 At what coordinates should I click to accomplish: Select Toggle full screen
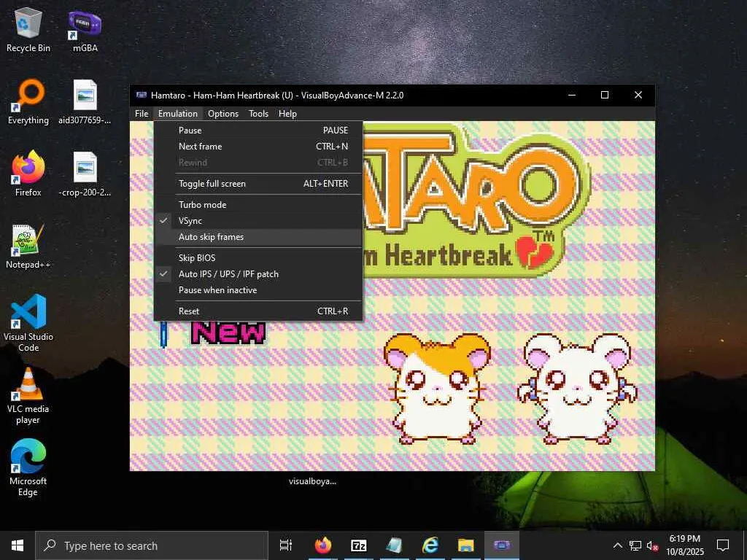258,183
